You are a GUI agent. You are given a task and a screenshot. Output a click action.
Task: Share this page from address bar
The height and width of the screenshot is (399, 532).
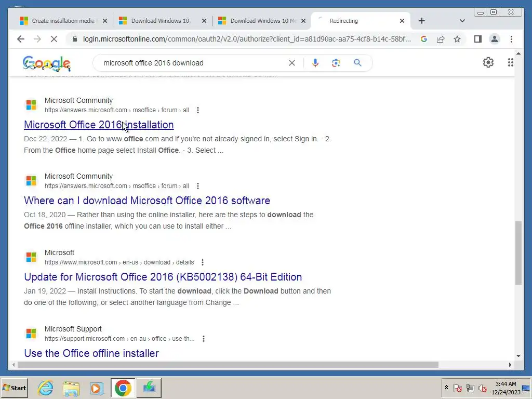tap(441, 39)
